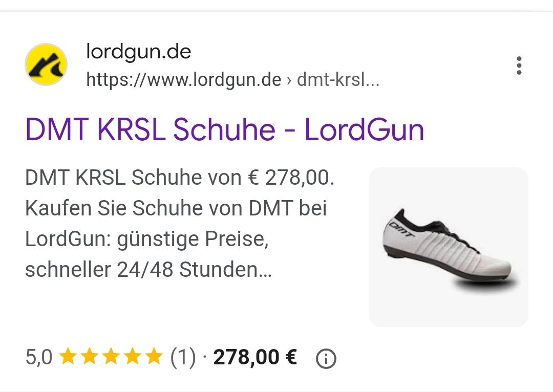This screenshot has height=392, width=553.
Task: Open the three-dot more options menu
Action: [519, 66]
